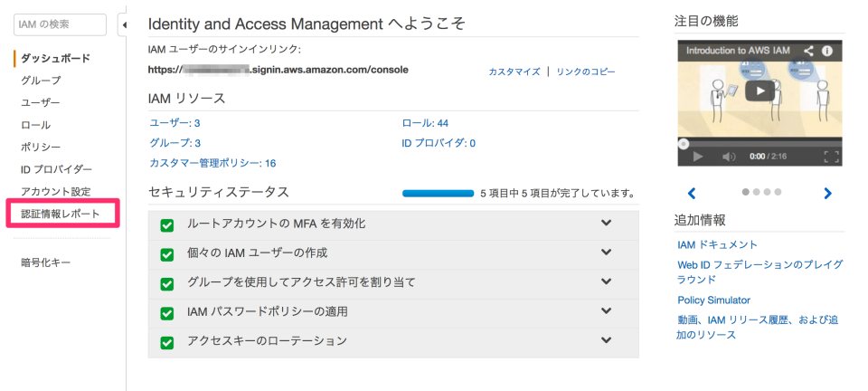Screen dimensions: 868x391
Task: Click the sign-in URL text
Action: pyautogui.click(x=278, y=71)
